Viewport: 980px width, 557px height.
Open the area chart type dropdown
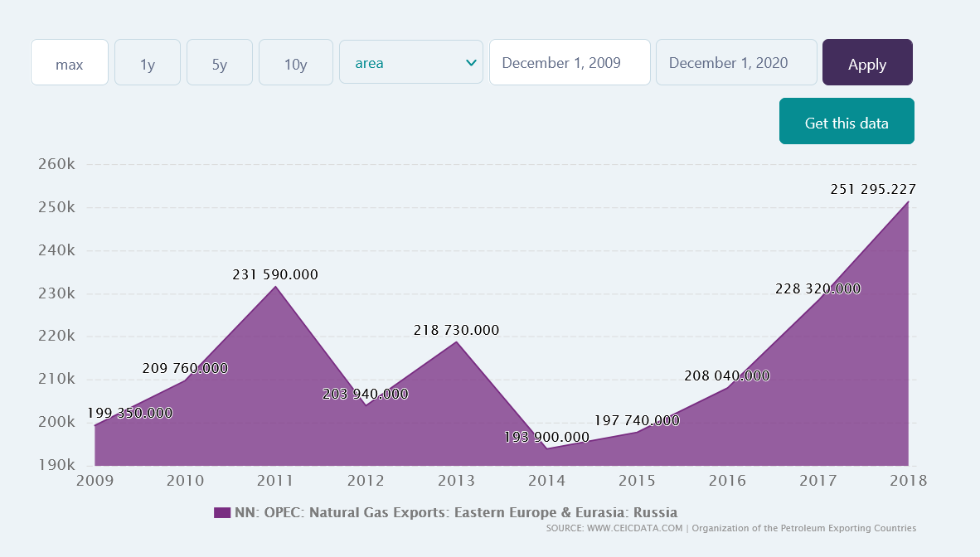(411, 62)
